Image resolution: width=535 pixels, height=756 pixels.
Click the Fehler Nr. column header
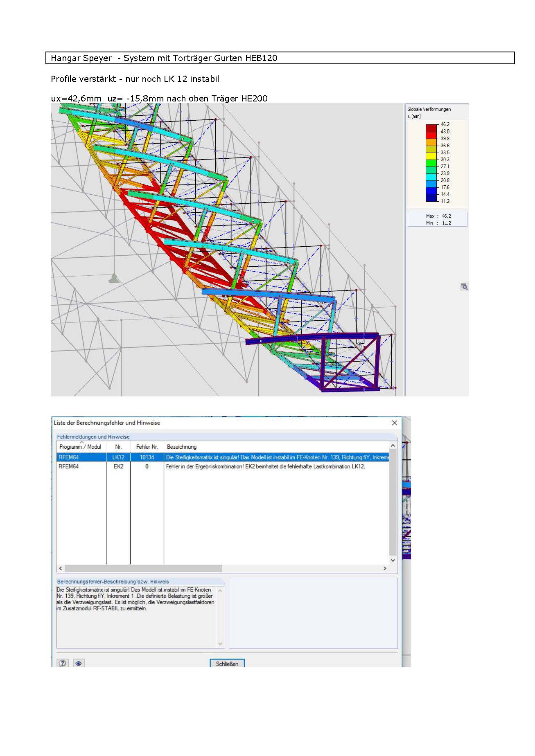pos(147,447)
